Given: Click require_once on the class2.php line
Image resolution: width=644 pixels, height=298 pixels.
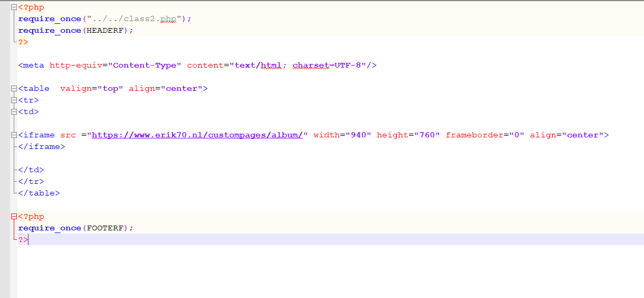Looking at the screenshot, I should (x=50, y=18).
